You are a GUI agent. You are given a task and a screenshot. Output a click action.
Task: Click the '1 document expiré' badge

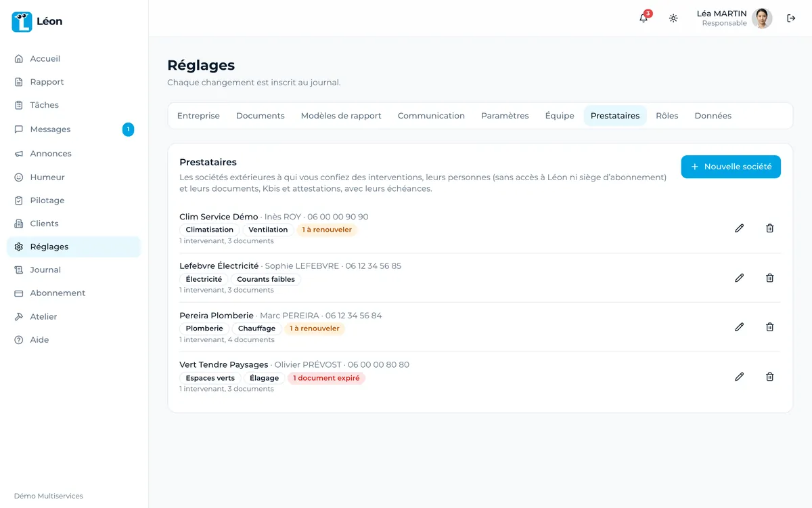326,378
